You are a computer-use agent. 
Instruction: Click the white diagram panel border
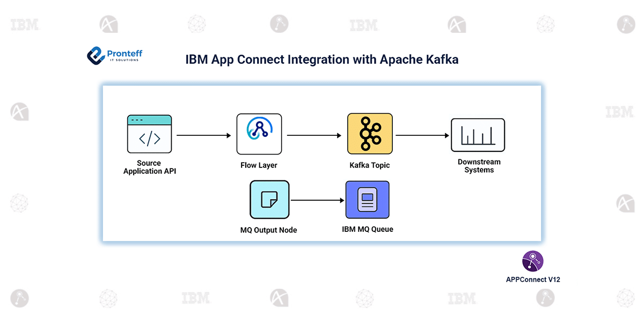[322, 84]
